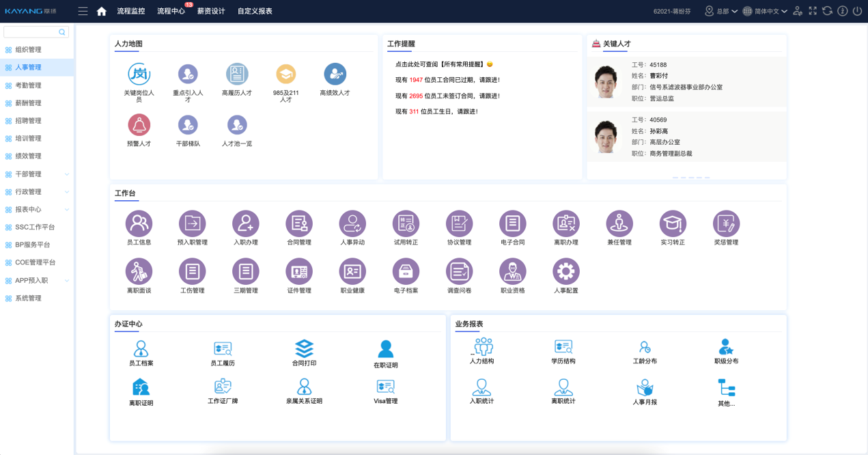Click the power/logout icon

[857, 11]
